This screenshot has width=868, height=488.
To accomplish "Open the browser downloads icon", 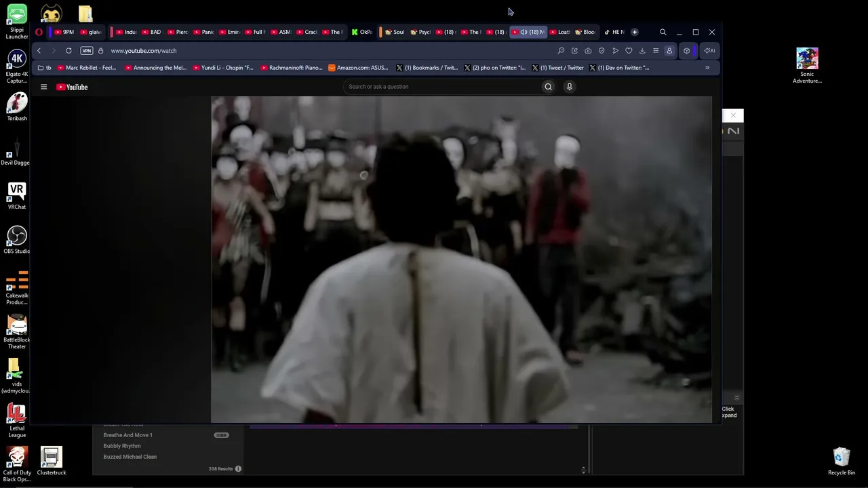I will click(642, 51).
